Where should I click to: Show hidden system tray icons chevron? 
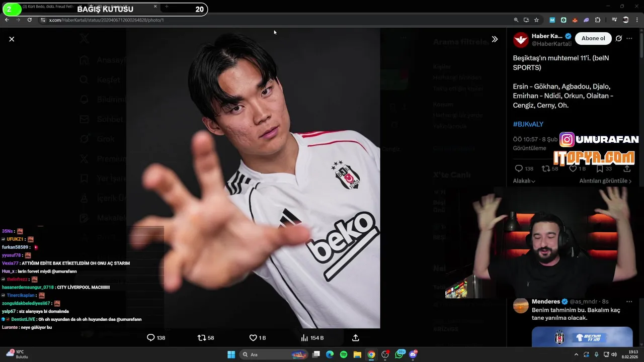pos(576,354)
